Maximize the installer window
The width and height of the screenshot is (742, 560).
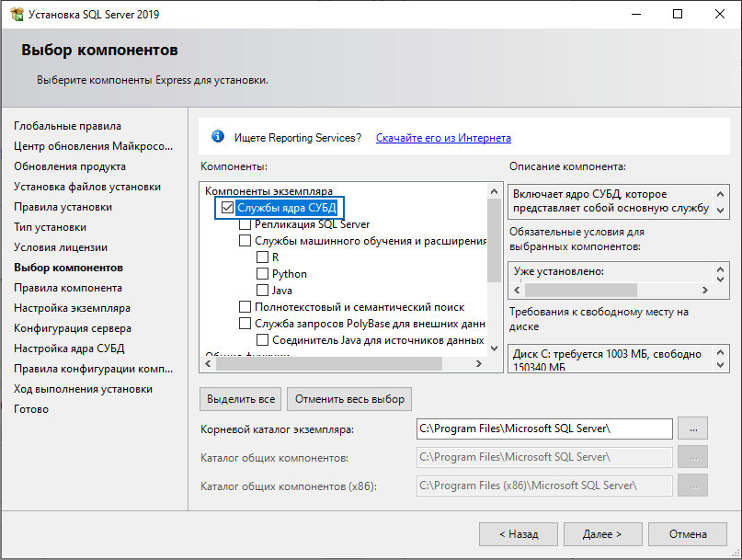(678, 14)
